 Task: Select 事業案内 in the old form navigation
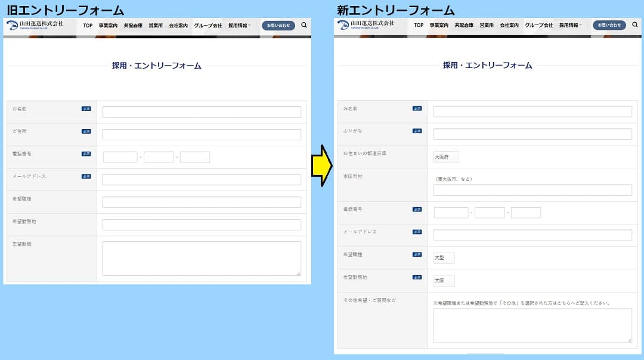108,26
